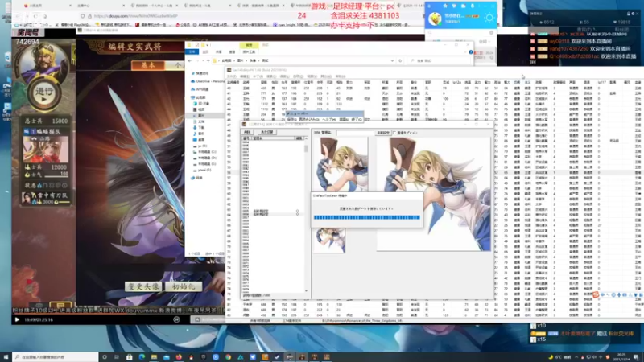
Task: Open the blue File tab in File Explorer
Action: [x=192, y=51]
